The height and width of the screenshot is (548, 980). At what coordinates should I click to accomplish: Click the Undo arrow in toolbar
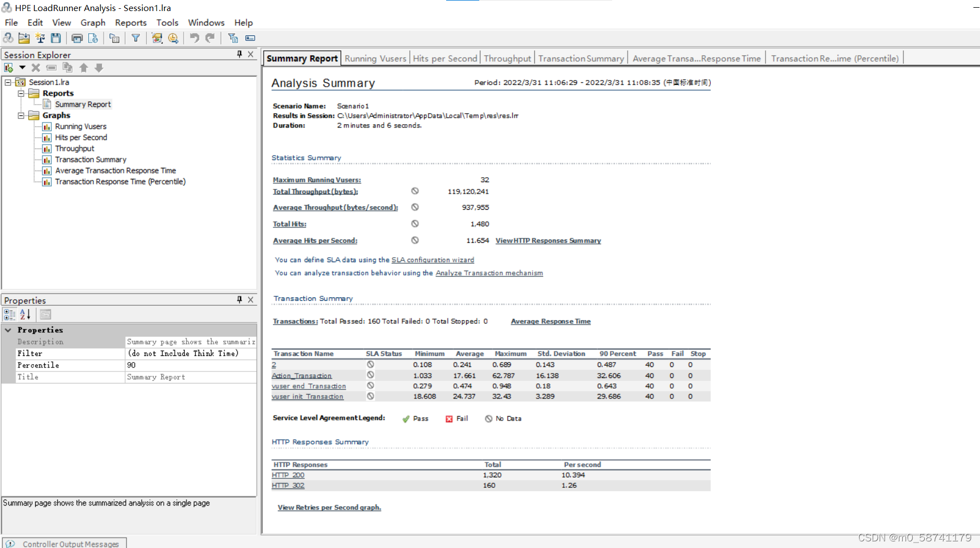pyautogui.click(x=195, y=38)
